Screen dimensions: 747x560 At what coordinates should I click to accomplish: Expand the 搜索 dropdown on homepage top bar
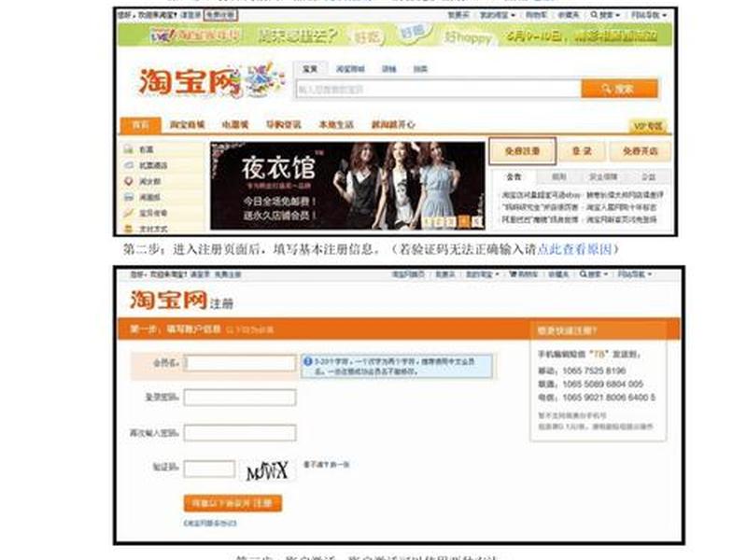(x=605, y=15)
